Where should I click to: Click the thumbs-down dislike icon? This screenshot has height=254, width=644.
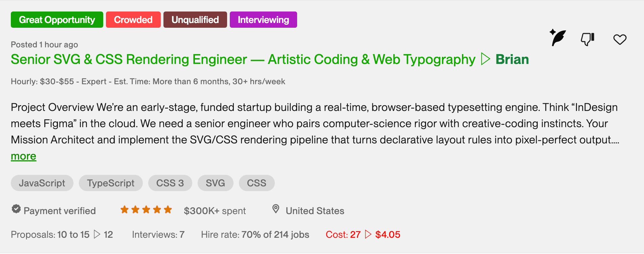587,39
